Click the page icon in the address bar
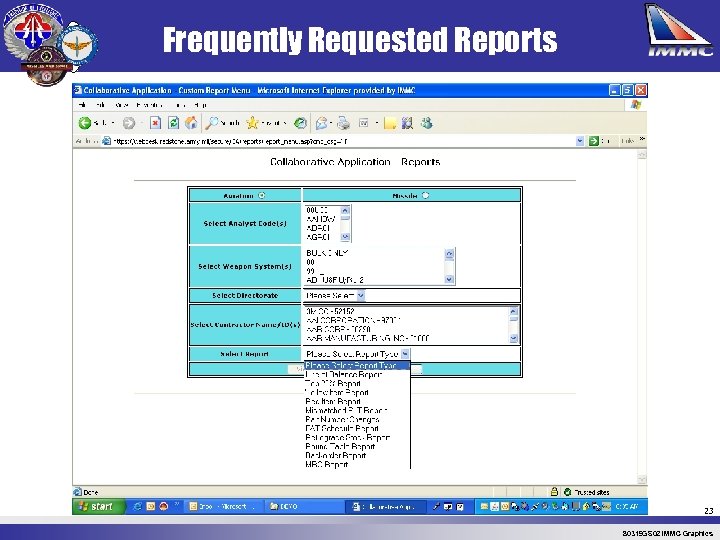Screen dimensions: 720x540 106,141
